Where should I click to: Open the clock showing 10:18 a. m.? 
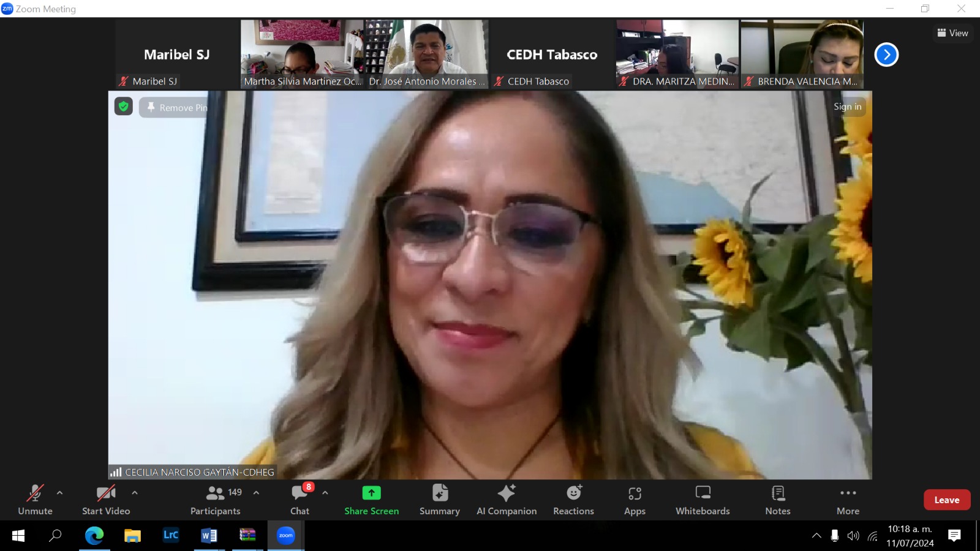click(910, 536)
